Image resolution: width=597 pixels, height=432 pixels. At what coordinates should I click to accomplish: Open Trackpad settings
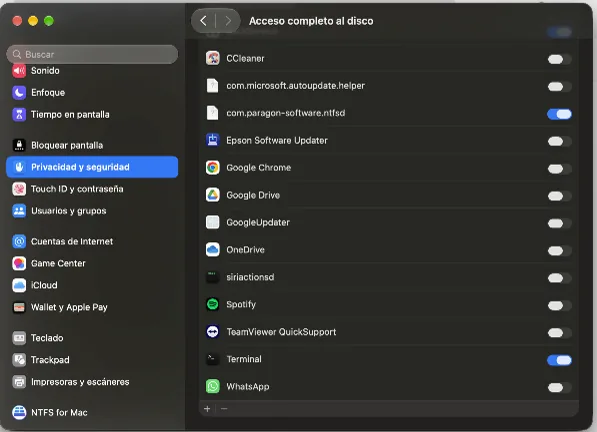(x=92, y=360)
